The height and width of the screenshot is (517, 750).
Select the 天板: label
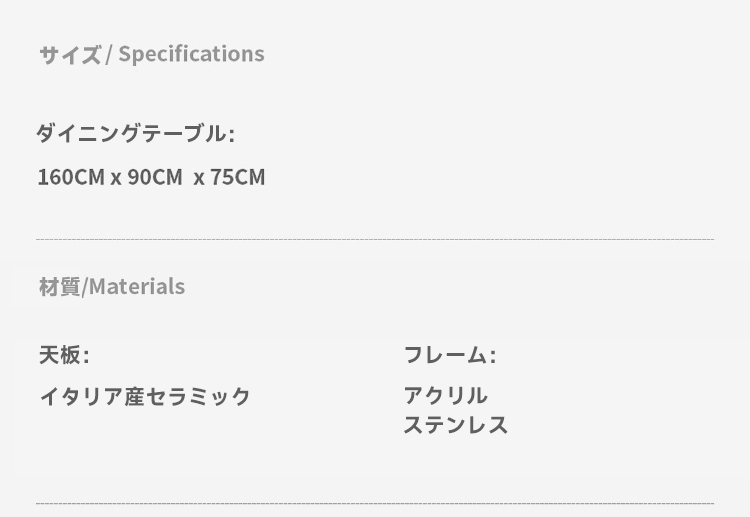point(64,355)
